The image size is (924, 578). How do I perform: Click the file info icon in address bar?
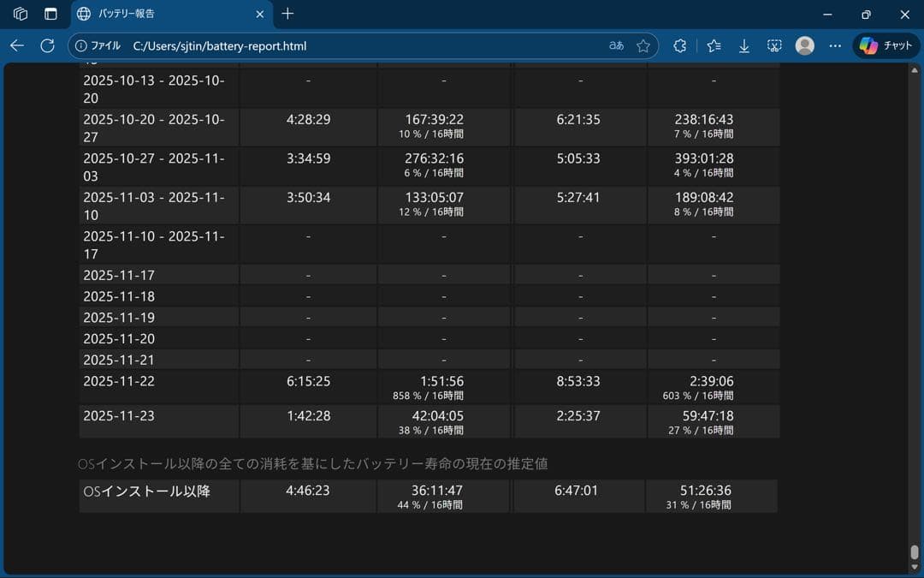pyautogui.click(x=81, y=45)
